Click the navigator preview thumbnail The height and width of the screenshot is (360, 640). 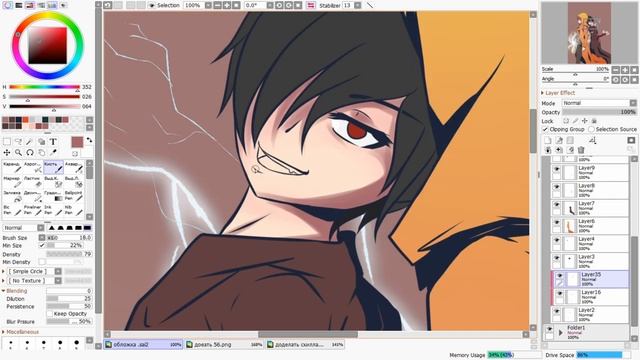pos(589,33)
